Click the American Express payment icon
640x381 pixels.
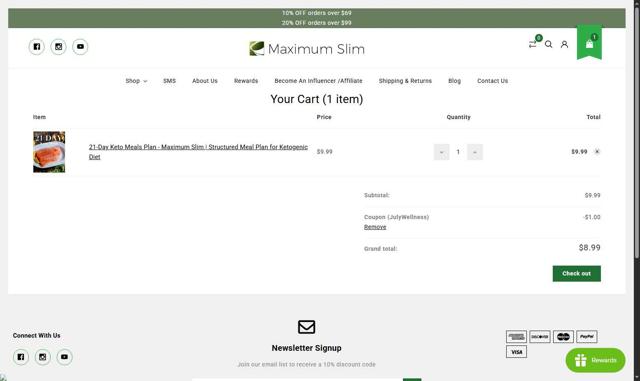click(516, 337)
